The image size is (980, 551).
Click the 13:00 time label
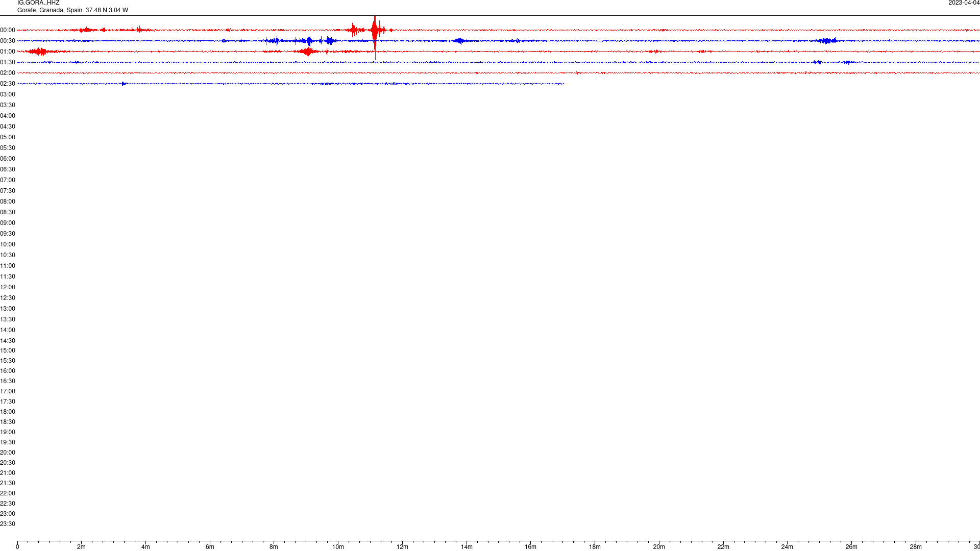[8, 309]
